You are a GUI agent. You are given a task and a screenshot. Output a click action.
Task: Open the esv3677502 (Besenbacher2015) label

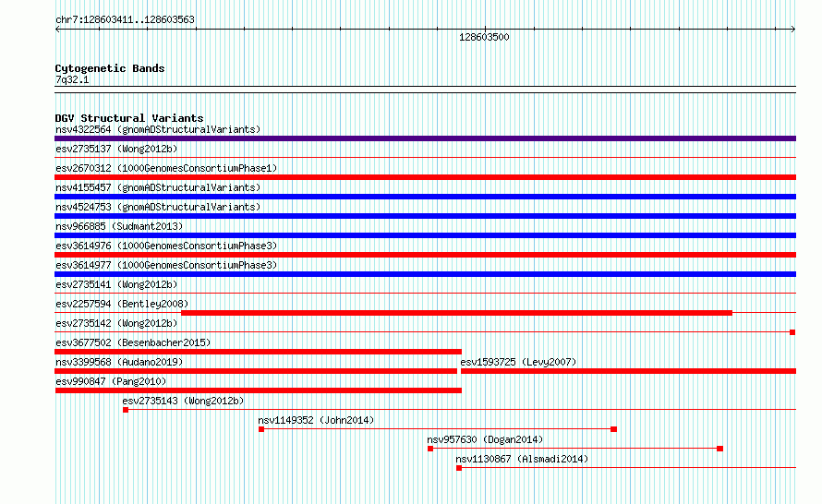pos(133,342)
